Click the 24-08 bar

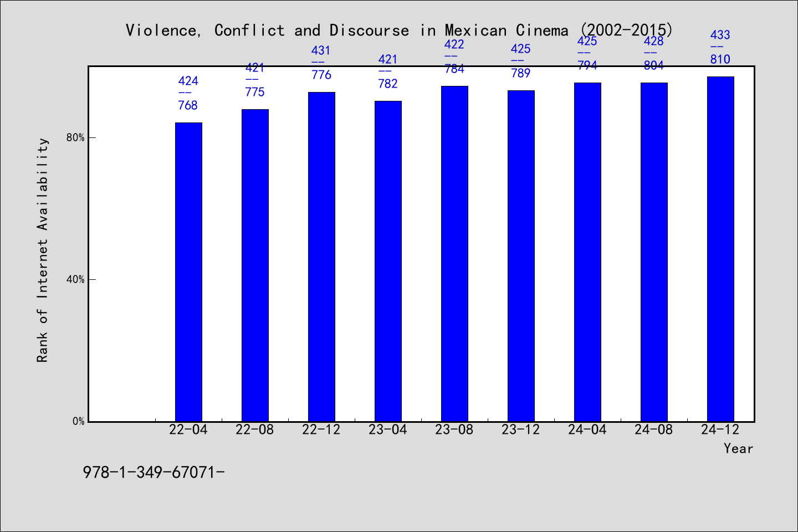pos(654,252)
